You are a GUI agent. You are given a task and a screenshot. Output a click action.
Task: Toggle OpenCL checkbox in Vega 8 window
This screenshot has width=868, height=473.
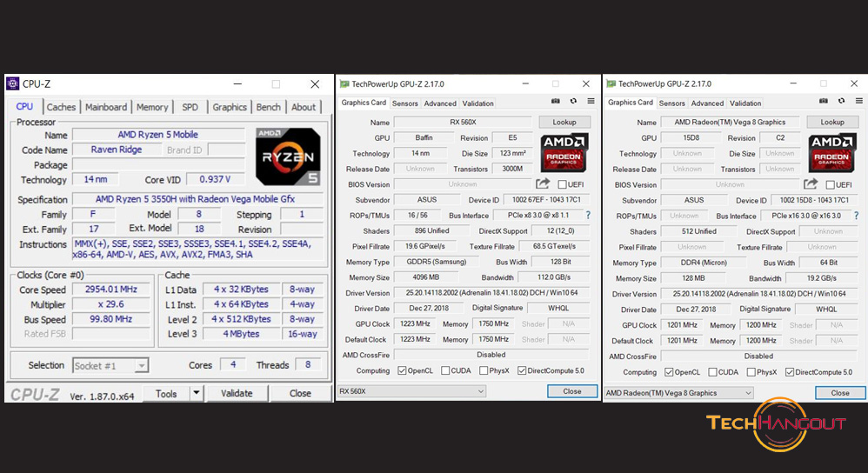click(669, 372)
